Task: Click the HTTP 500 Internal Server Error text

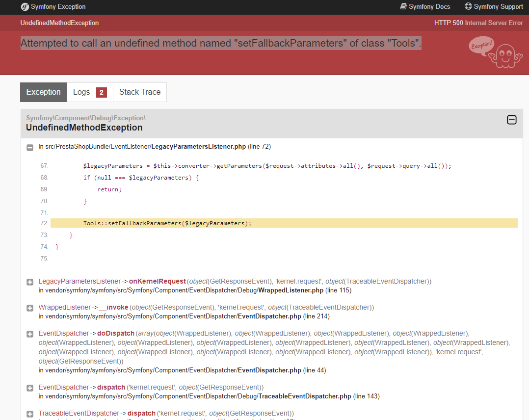Action: coord(478,23)
